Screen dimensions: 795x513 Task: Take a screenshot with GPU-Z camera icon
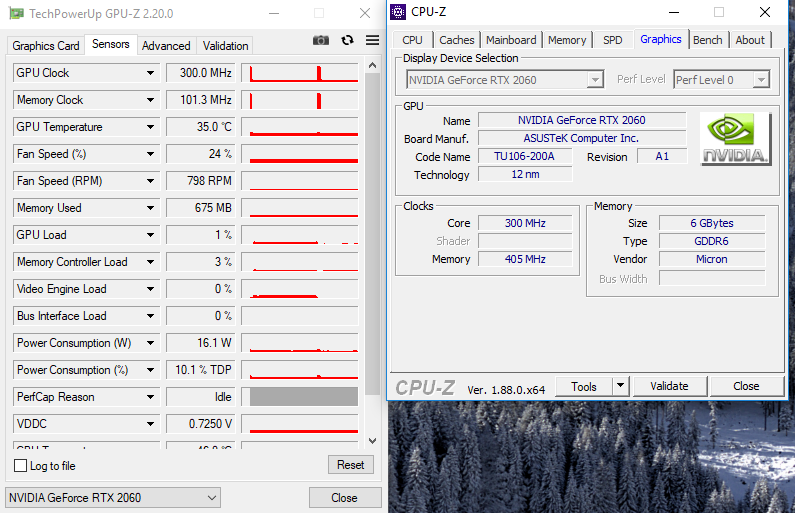point(320,40)
